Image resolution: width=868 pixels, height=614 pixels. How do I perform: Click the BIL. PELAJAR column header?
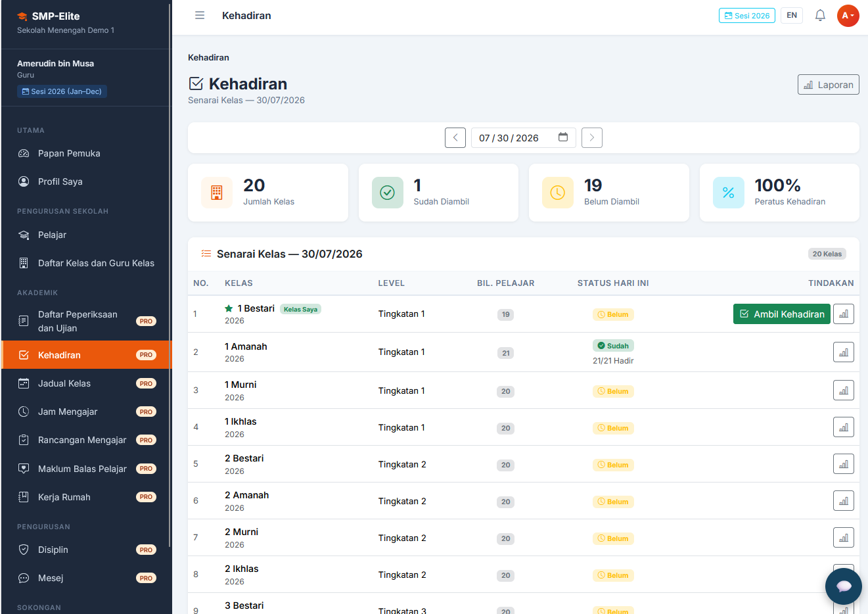(506, 283)
